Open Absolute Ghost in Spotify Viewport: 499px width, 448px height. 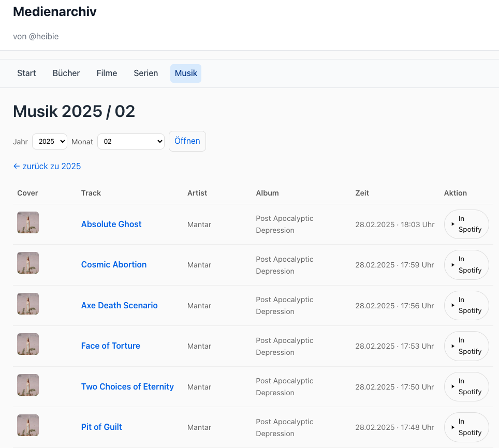click(466, 224)
